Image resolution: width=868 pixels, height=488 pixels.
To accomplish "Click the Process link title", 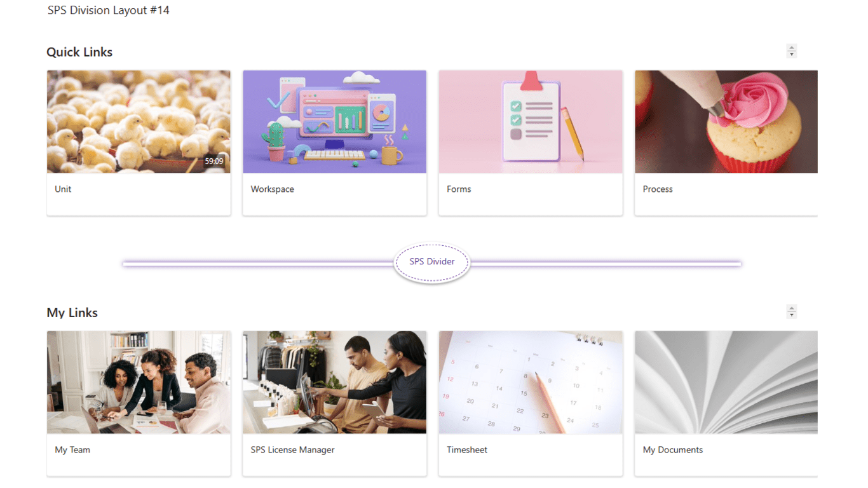I will tap(658, 189).
